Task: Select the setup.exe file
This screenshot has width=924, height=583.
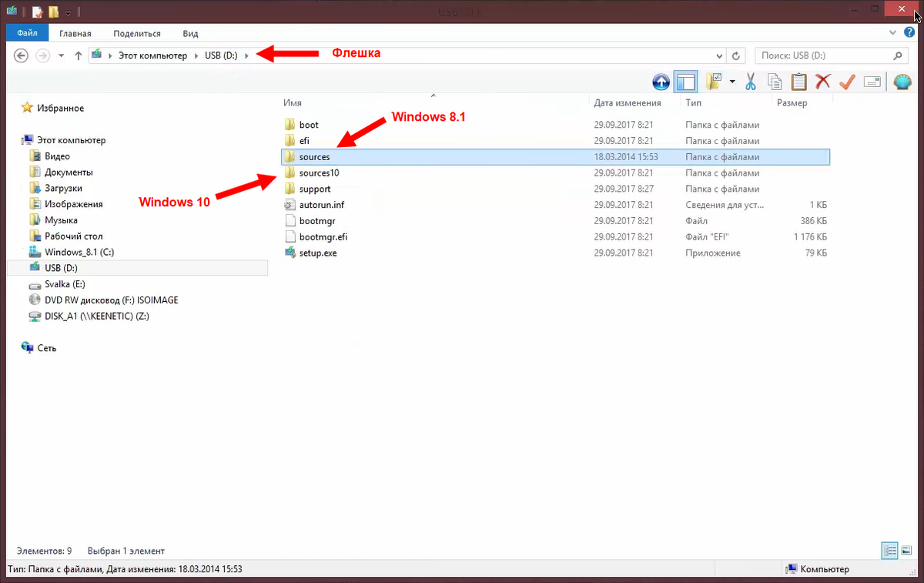Action: pyautogui.click(x=318, y=253)
